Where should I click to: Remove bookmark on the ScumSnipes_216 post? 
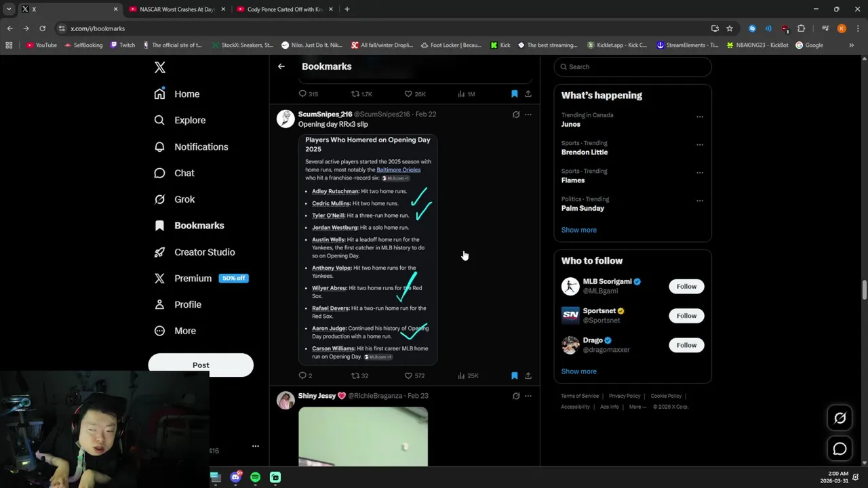point(514,375)
